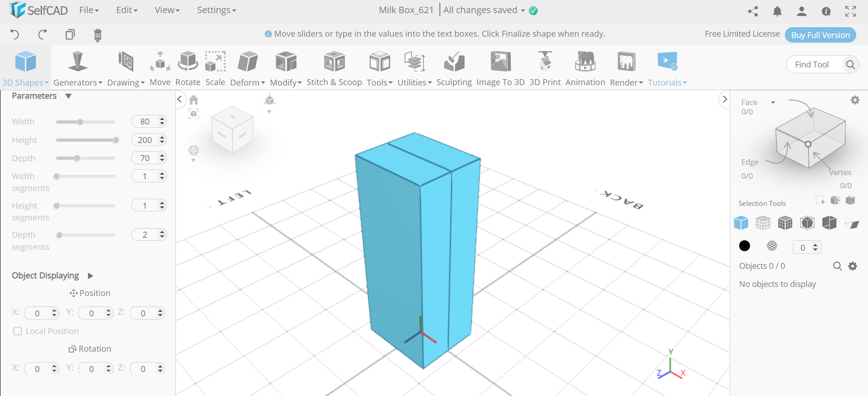
Task: Enable the Local Position checkbox
Action: click(x=18, y=331)
